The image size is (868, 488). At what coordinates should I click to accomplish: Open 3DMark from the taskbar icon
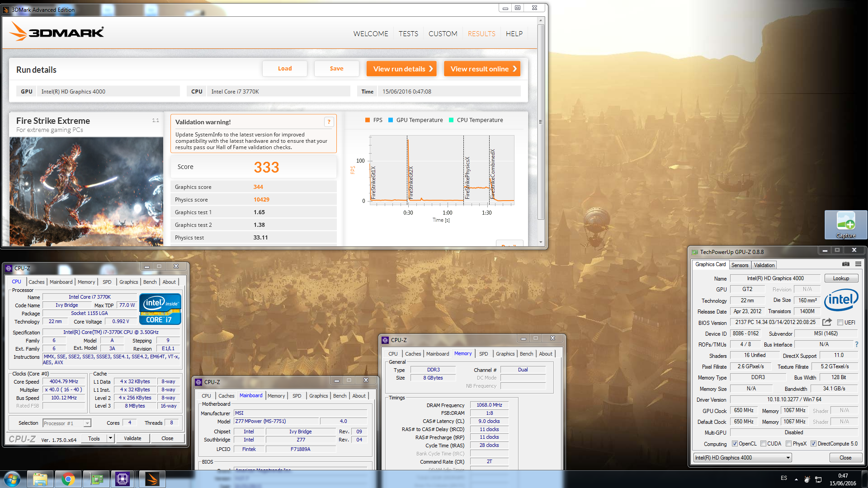point(152,479)
